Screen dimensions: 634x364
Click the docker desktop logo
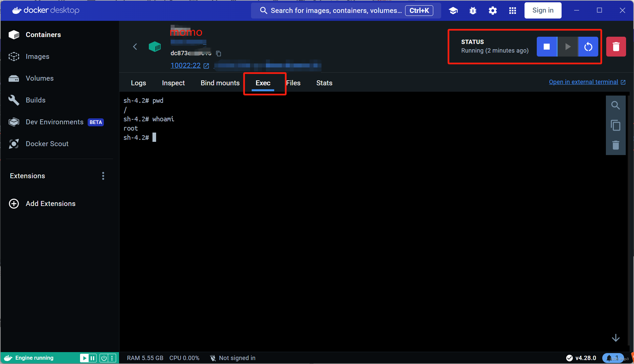pyautogui.click(x=46, y=10)
